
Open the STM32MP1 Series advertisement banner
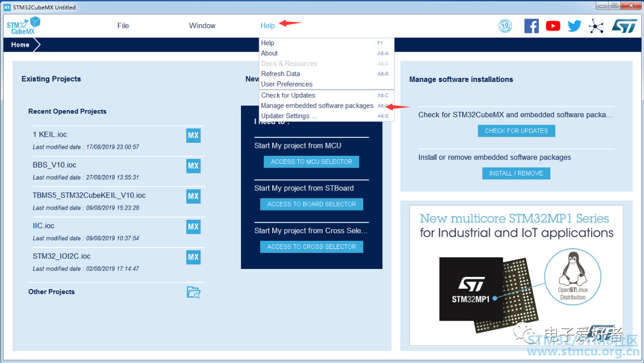(x=516, y=276)
